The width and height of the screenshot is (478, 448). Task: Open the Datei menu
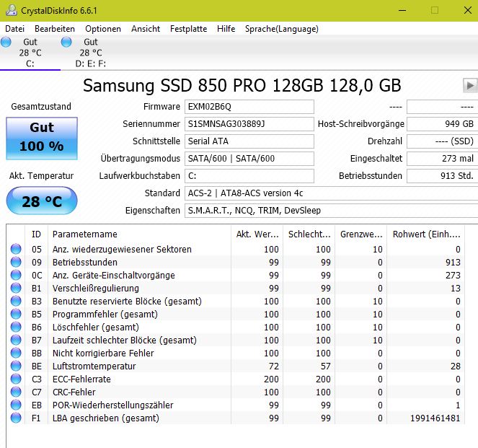[14, 29]
